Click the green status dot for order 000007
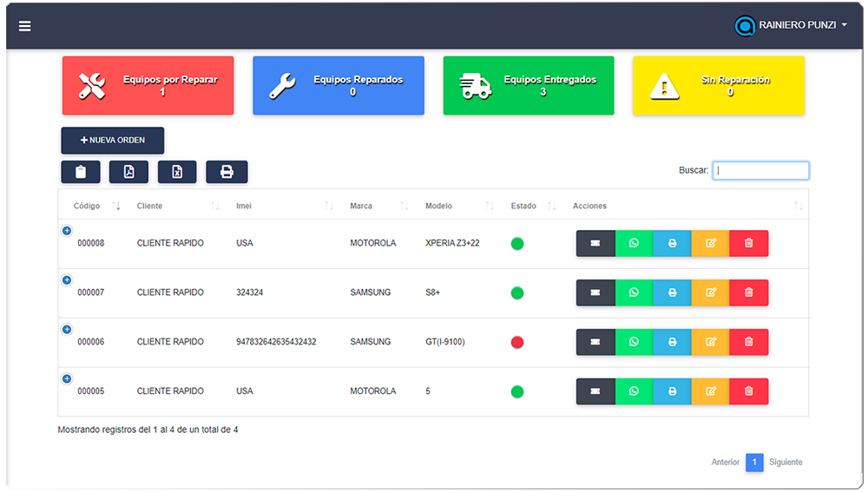Image resolution: width=868 pixels, height=492 pixels. pyautogui.click(x=517, y=293)
